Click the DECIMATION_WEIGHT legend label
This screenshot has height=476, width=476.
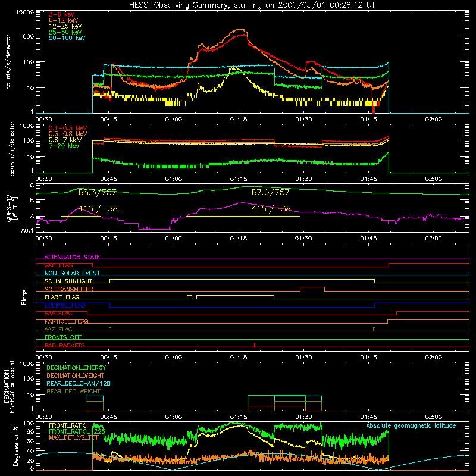(x=76, y=376)
